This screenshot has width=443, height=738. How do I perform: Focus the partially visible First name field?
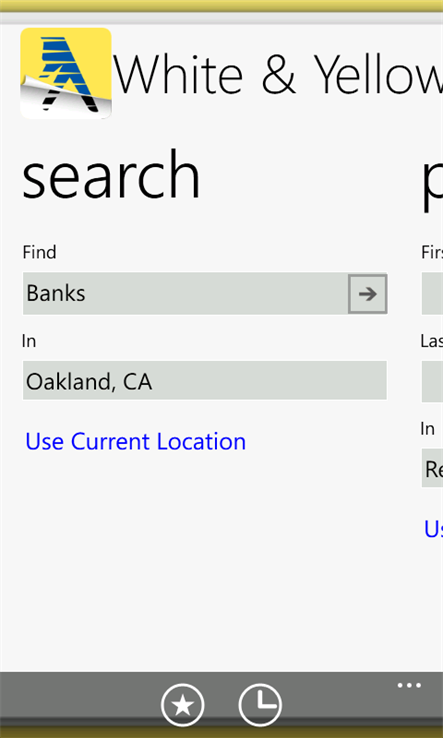[x=432, y=294]
